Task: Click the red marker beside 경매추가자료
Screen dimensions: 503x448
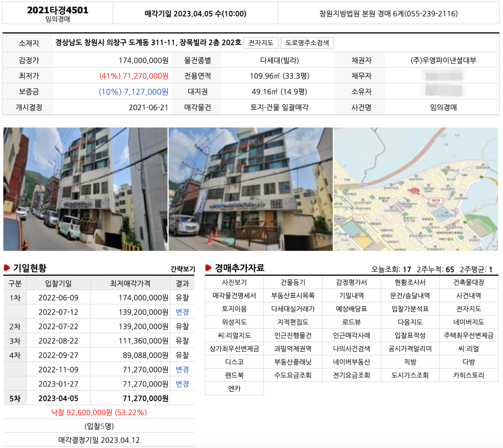Action: tap(208, 268)
